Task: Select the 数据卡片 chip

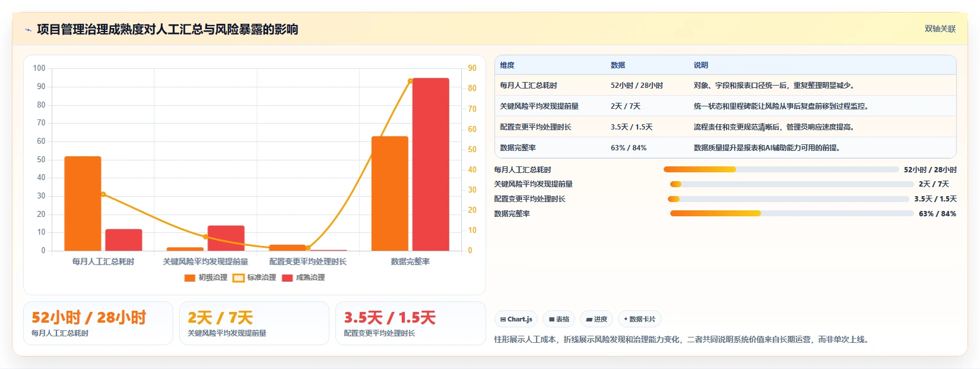Action: [640, 319]
